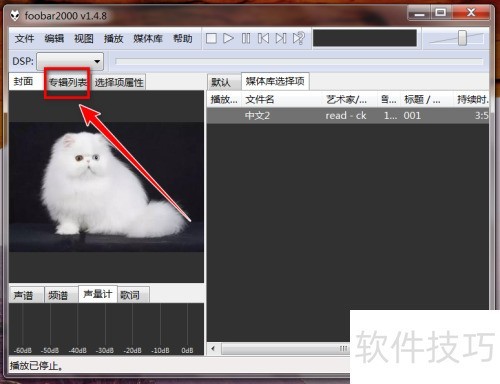Viewport: 500px width, 384px height.
Task: Click the 播放已停止 status bar text
Action: (x=36, y=366)
